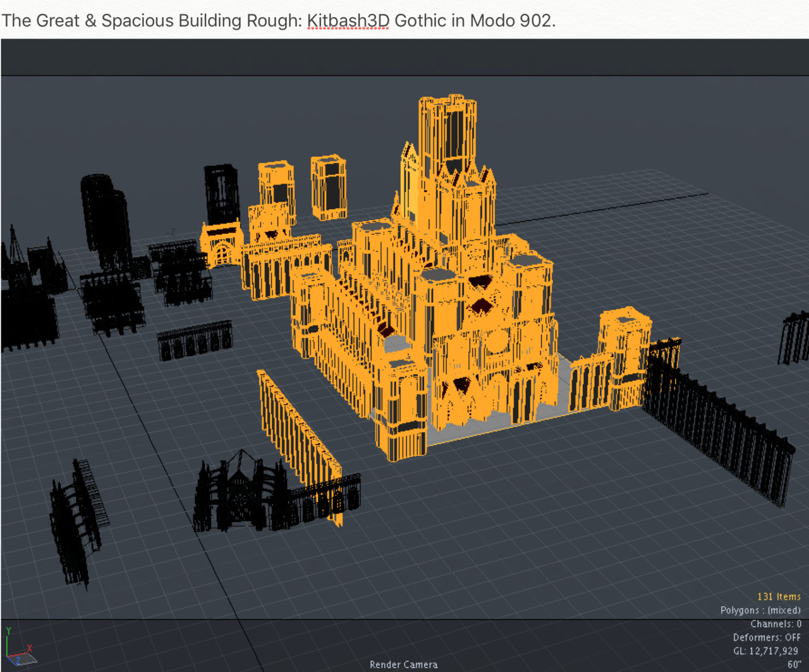The image size is (809, 672).
Task: Click the '131 Items' selection count
Action: tap(779, 596)
